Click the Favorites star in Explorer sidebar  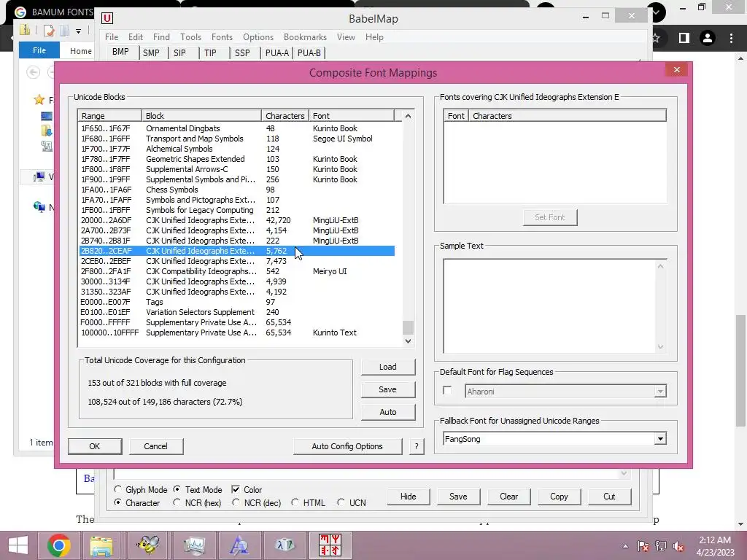39,99
